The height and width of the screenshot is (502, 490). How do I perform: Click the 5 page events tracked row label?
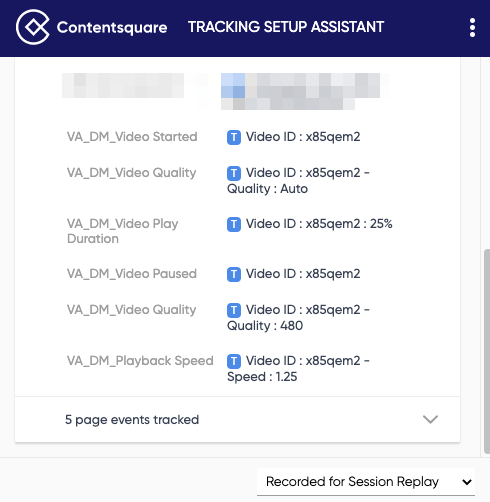click(132, 420)
